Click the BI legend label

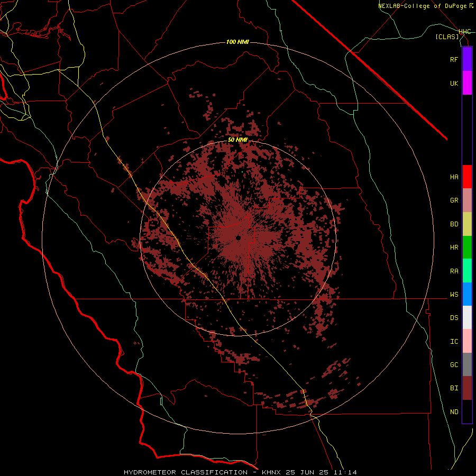coord(454,388)
